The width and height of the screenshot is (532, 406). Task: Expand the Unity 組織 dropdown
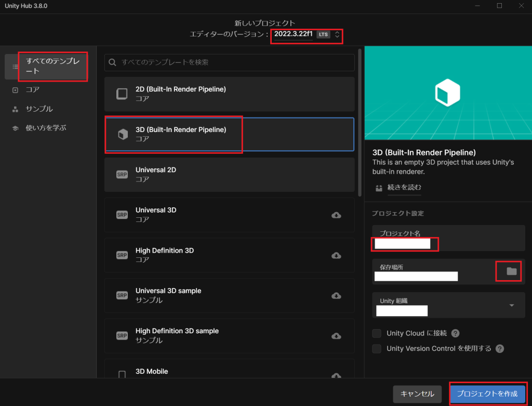pyautogui.click(x=511, y=305)
